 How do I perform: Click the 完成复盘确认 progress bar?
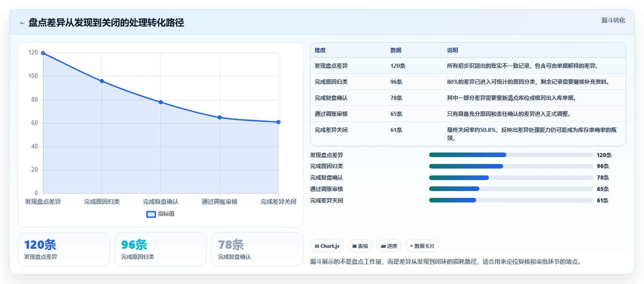point(511,178)
